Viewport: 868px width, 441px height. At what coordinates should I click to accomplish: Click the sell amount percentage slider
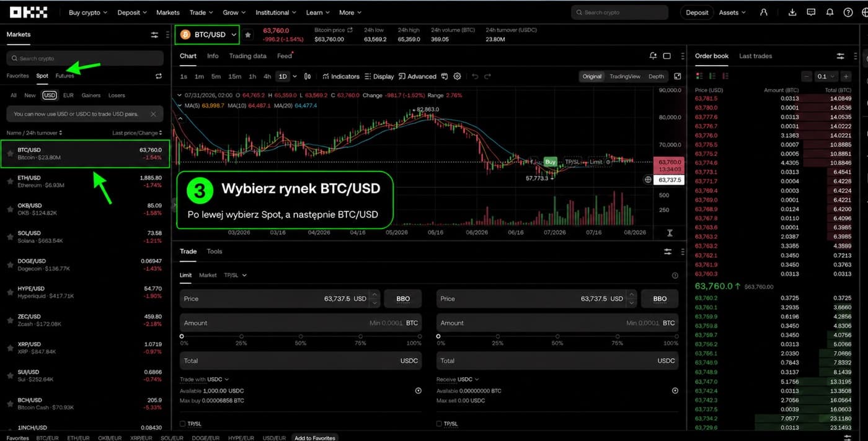[558, 337]
